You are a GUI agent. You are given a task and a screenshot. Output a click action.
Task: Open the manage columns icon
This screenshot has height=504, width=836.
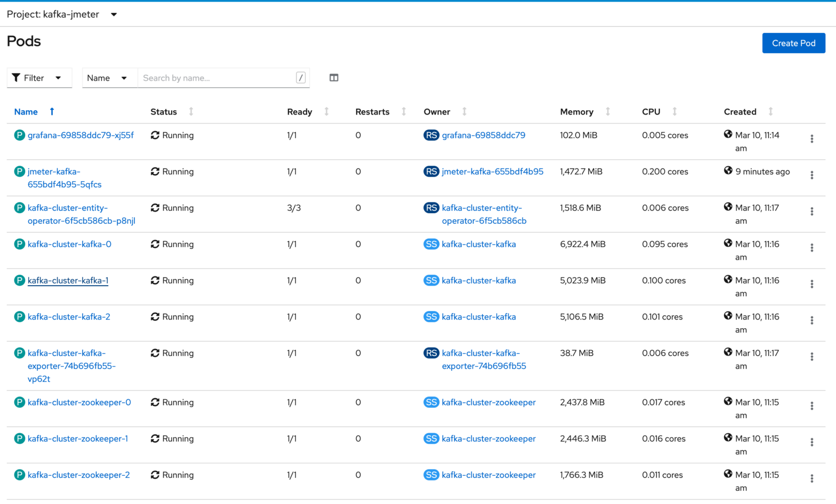(334, 78)
